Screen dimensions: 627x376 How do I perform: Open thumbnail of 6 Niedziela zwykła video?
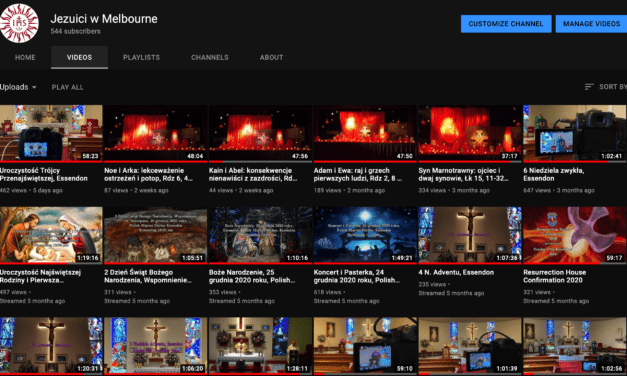click(x=575, y=134)
